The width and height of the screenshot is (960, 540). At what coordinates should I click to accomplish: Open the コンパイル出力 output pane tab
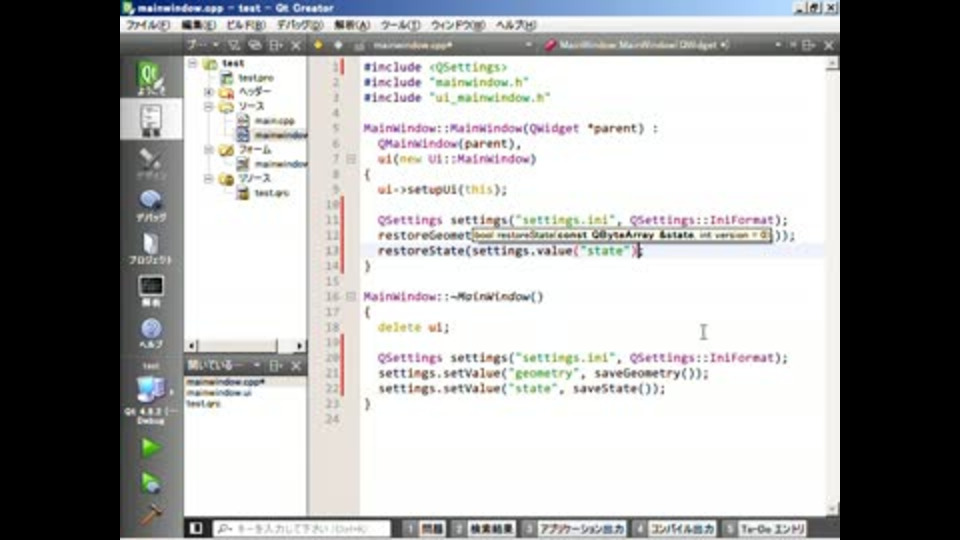[x=680, y=527]
